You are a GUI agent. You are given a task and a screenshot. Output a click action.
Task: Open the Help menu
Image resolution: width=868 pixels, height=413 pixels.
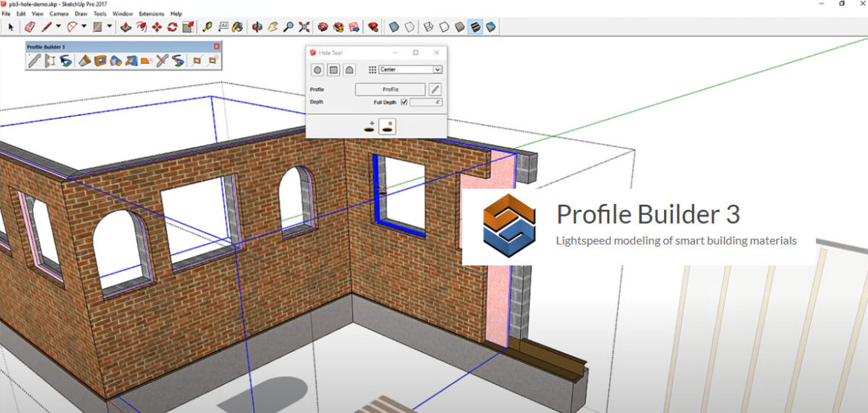tap(176, 13)
